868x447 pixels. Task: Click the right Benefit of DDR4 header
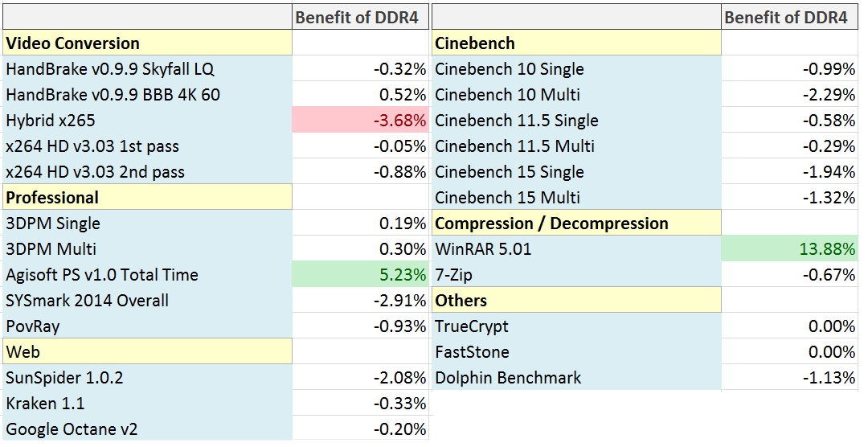(786, 18)
